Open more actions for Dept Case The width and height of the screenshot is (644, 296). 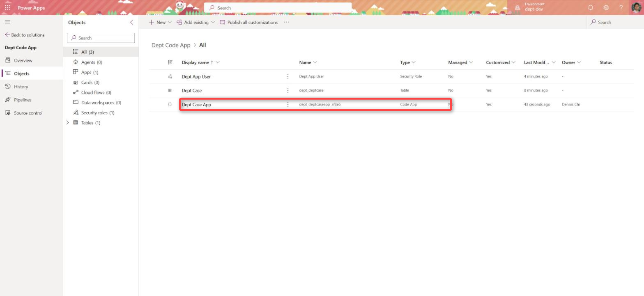(x=288, y=90)
